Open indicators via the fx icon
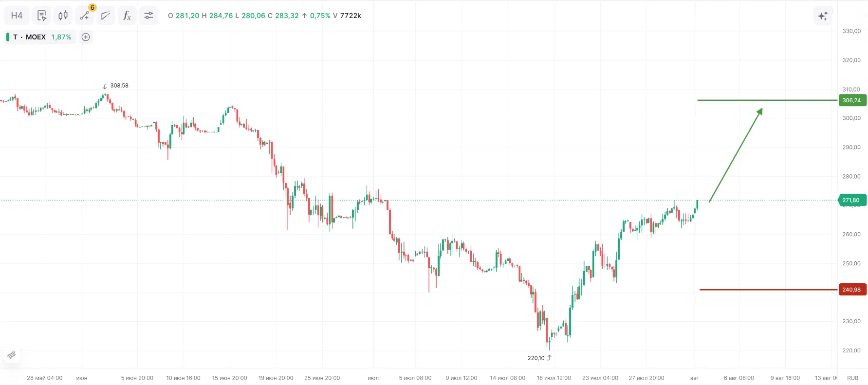The height and width of the screenshot is (385, 868). (x=127, y=16)
